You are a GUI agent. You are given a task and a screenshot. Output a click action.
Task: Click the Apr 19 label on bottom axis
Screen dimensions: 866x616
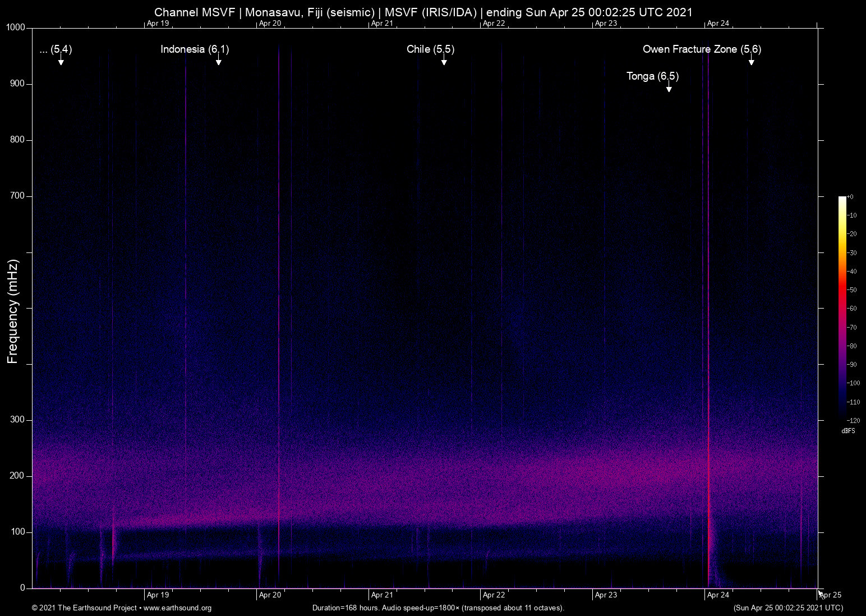[x=158, y=595]
